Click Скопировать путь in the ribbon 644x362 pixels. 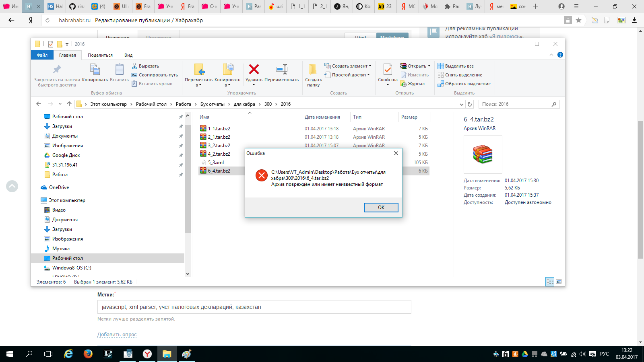(155, 75)
